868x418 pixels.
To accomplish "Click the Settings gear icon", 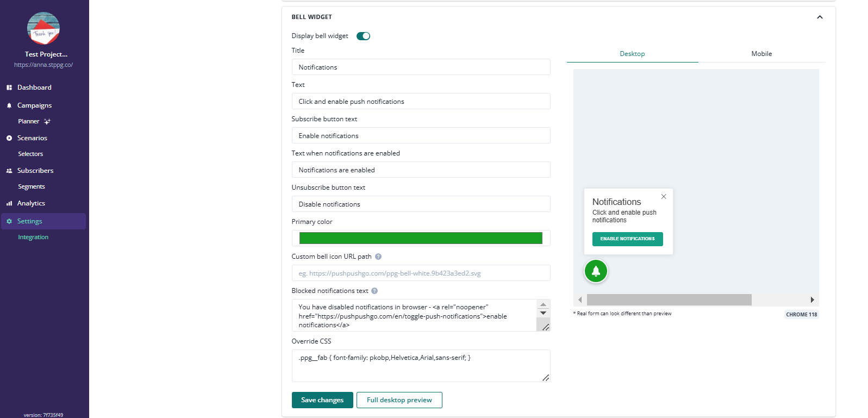I will pyautogui.click(x=9, y=221).
